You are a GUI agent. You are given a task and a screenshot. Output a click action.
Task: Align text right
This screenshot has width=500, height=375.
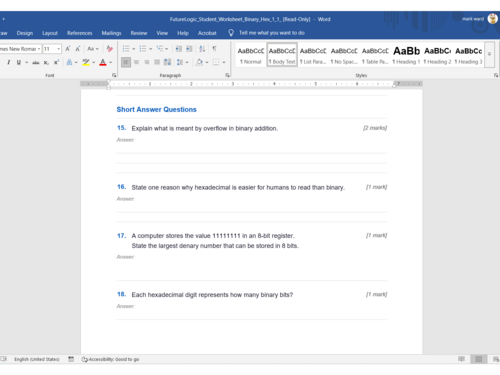[x=147, y=62]
